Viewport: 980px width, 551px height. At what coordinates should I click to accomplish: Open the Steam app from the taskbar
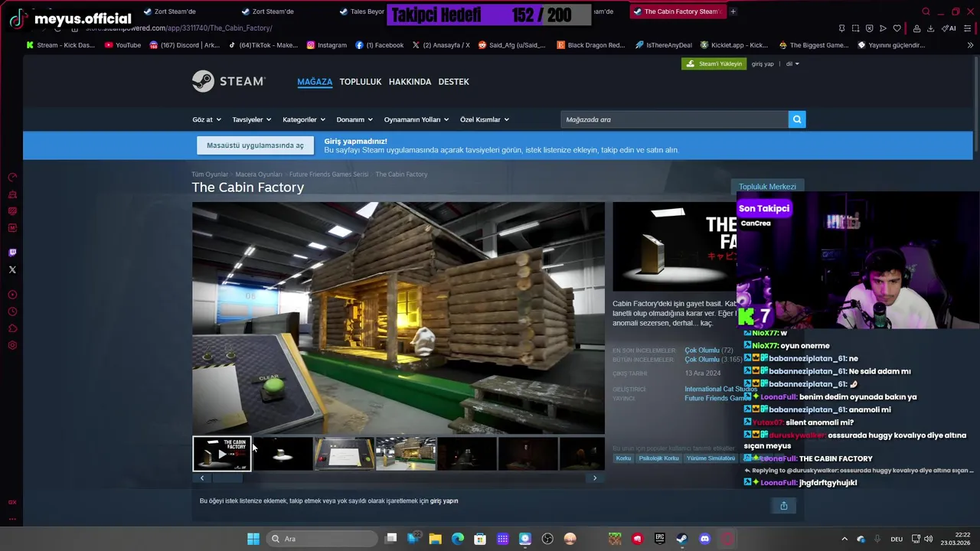682,539
